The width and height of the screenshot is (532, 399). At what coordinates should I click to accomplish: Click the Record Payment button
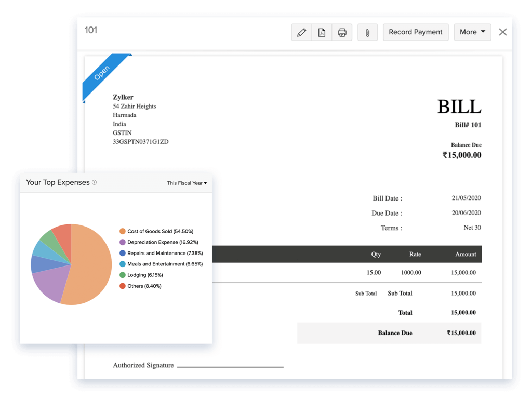pos(416,32)
